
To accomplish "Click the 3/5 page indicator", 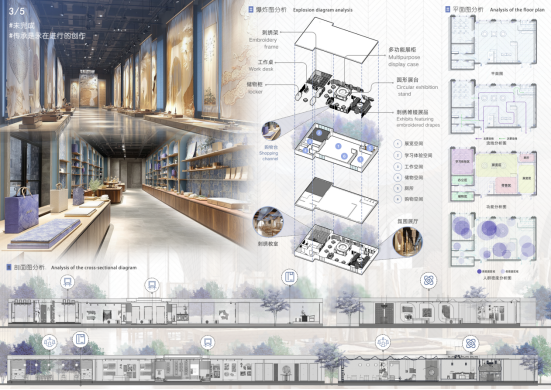I will (x=17, y=12).
